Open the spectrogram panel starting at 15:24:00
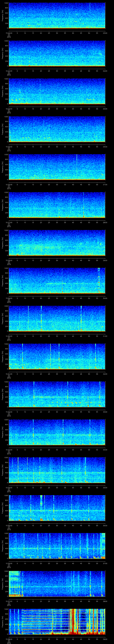 pos(57,91)
